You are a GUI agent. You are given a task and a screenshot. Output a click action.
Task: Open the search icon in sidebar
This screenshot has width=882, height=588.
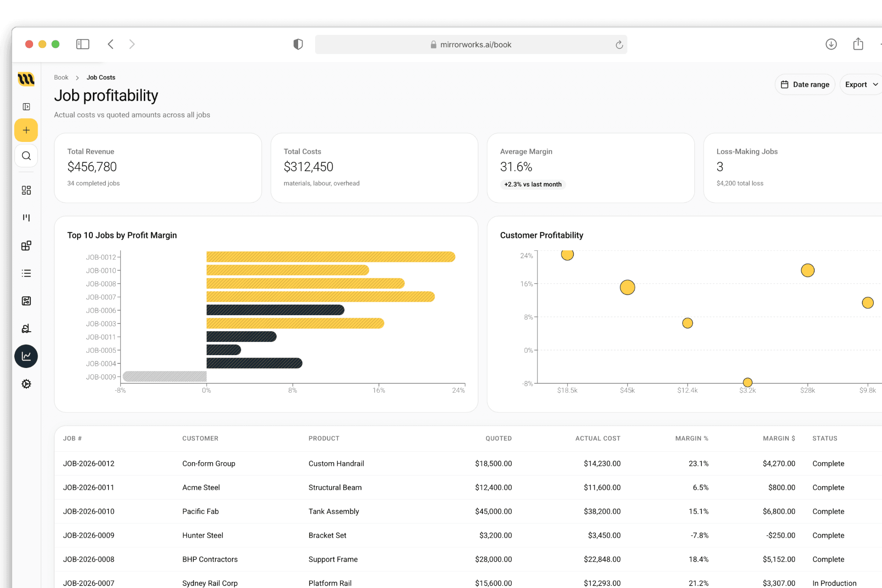[x=26, y=156]
